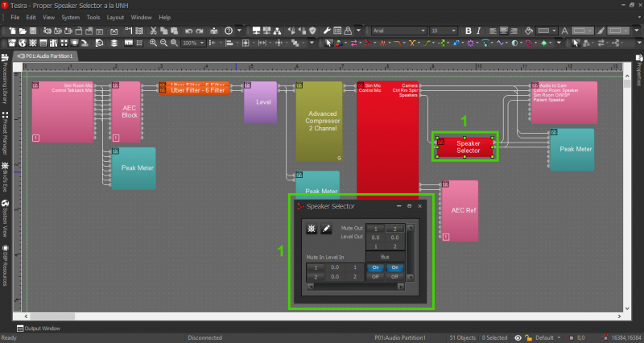Image resolution: width=644 pixels, height=343 pixels.
Task: Toggle Mute In channel 1 button
Action: click(x=316, y=267)
